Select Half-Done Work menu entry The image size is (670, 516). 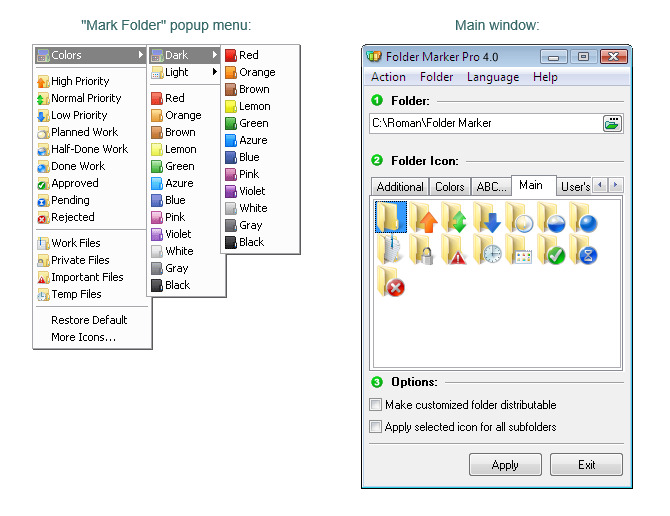[91, 149]
